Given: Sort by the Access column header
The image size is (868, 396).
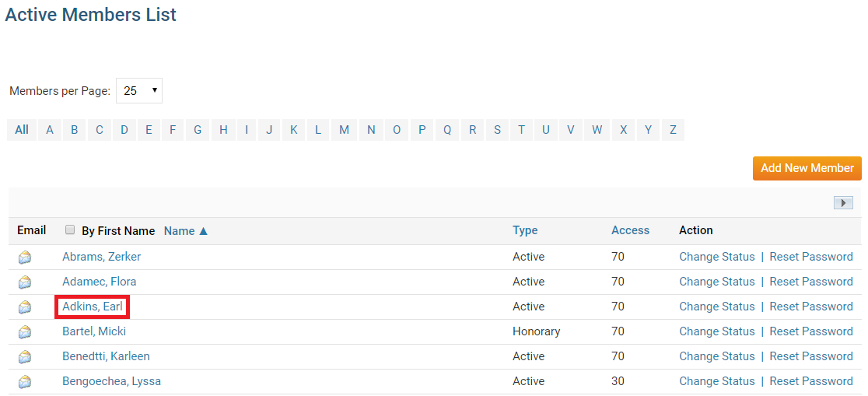Looking at the screenshot, I should coord(630,230).
